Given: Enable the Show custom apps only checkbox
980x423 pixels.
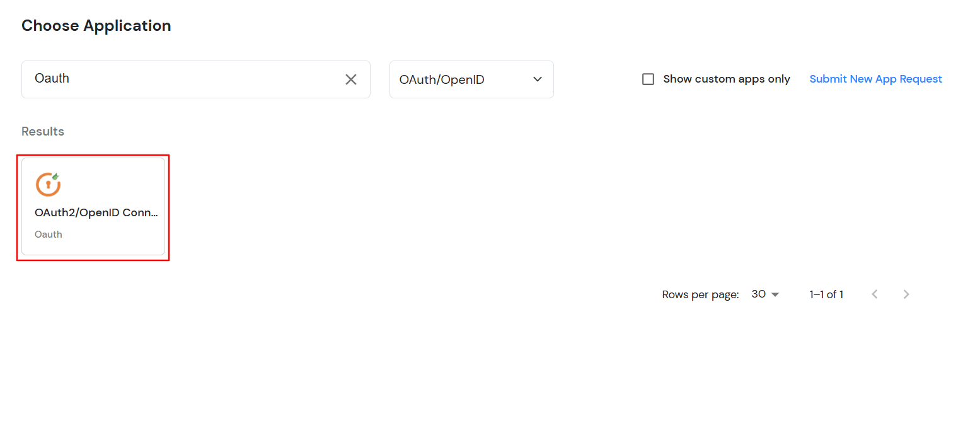Looking at the screenshot, I should (648, 79).
